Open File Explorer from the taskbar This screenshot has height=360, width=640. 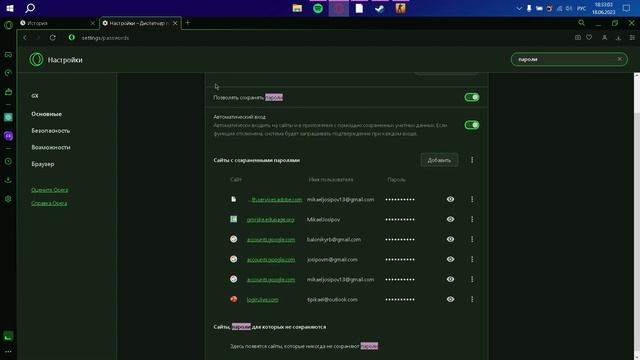point(297,8)
